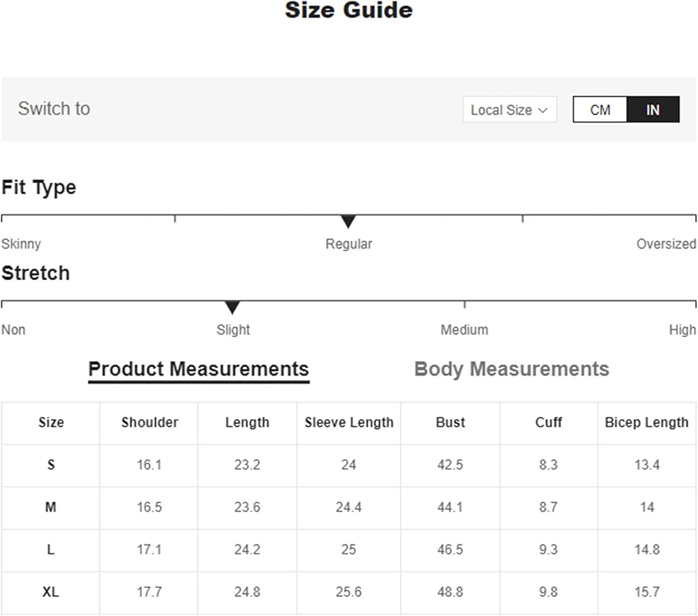698x616 pixels.
Task: Open the Local Size dropdown
Action: [509, 110]
